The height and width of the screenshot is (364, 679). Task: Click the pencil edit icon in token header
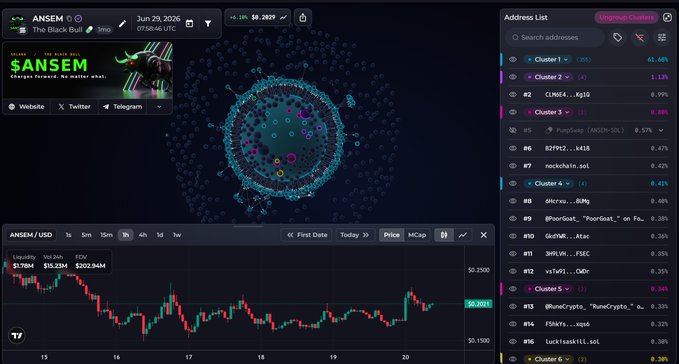click(x=123, y=24)
